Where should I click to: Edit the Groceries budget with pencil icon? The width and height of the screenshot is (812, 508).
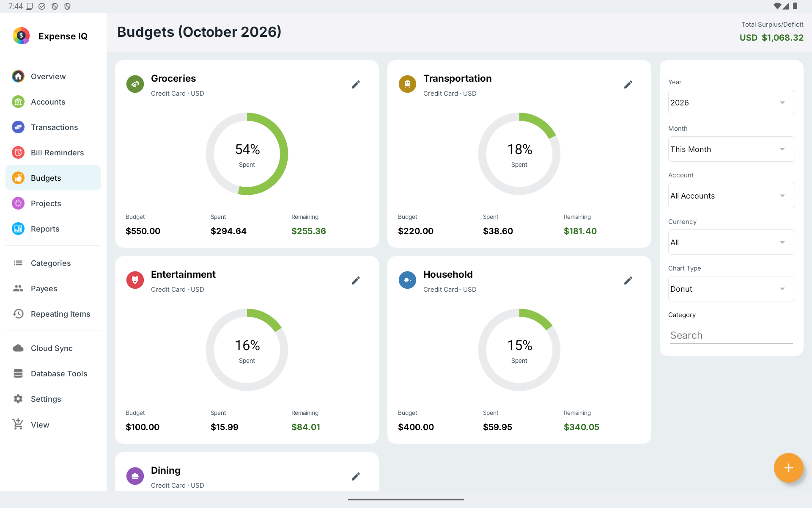356,85
